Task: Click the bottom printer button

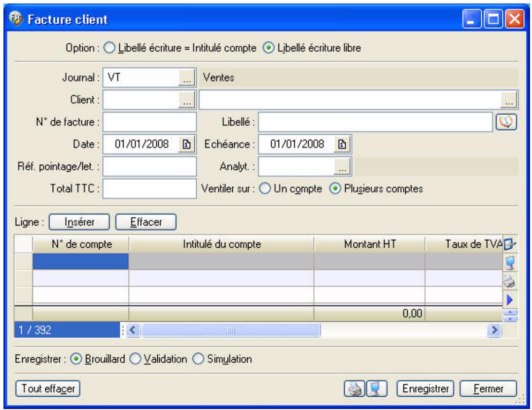Action: pyautogui.click(x=355, y=389)
